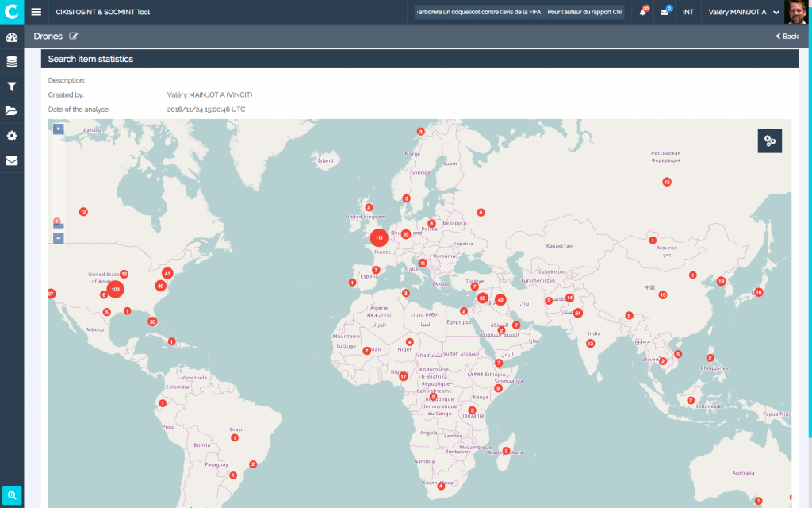Viewport: 812px width, 508px height.
Task: Toggle the hamburger sidebar menu
Action: 36,12
